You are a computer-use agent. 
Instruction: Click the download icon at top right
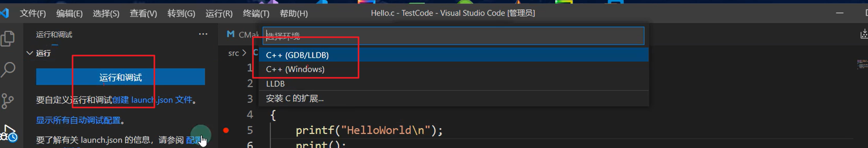(864, 35)
